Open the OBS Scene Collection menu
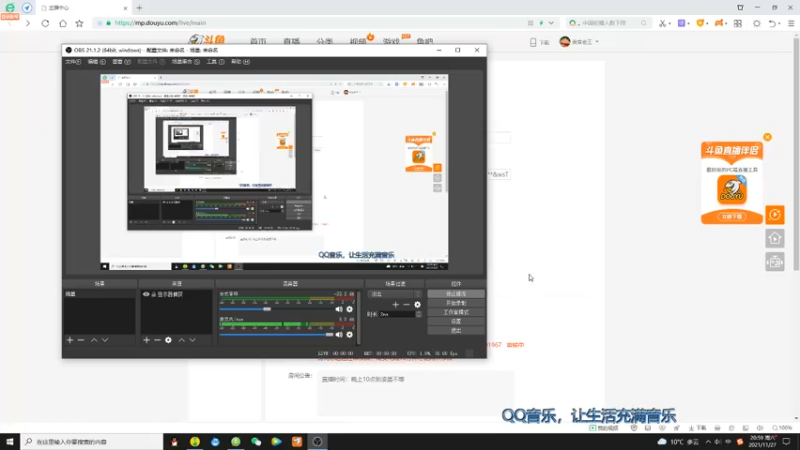This screenshot has width=800, height=450. coord(186,62)
